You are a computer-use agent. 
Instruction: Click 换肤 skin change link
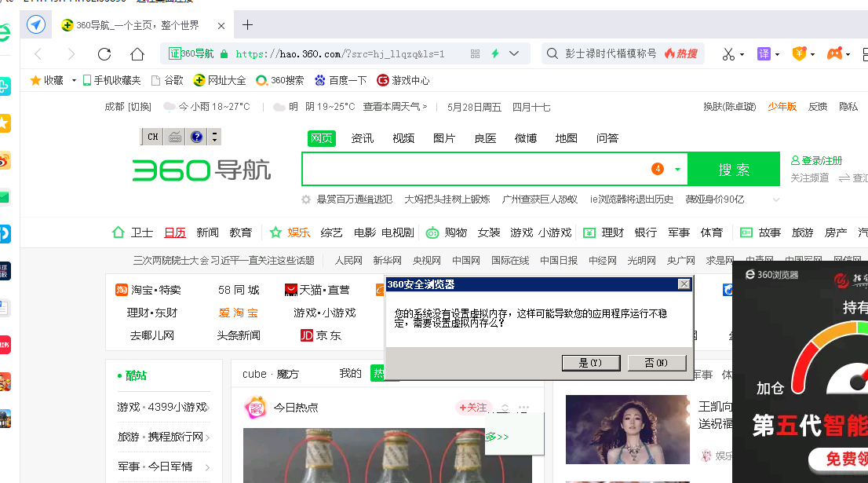tap(730, 106)
